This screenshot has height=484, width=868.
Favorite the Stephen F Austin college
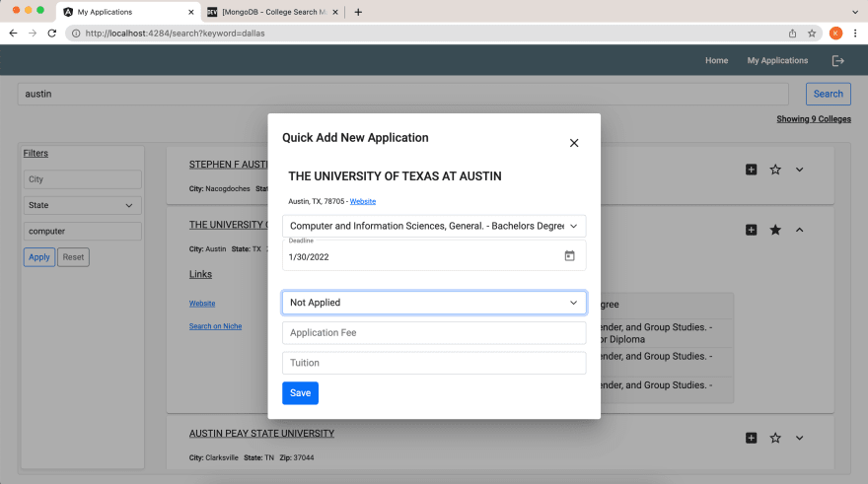pos(775,170)
